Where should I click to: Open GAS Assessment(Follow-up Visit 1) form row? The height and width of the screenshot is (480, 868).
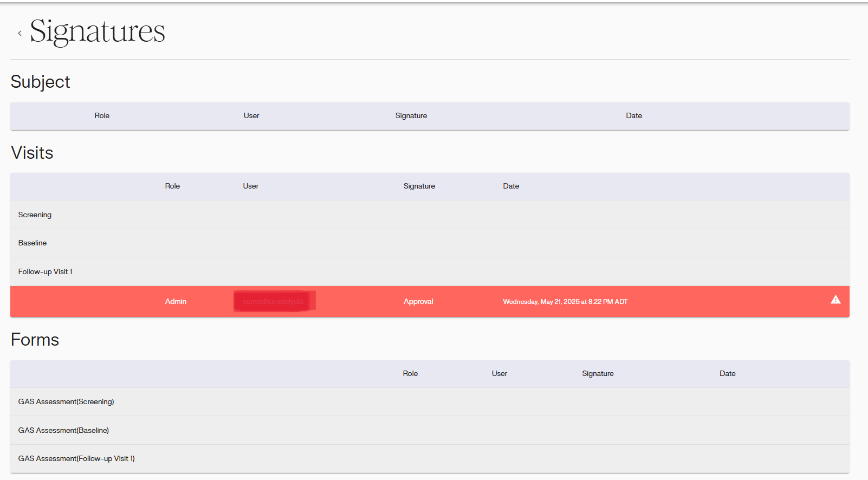pos(76,459)
